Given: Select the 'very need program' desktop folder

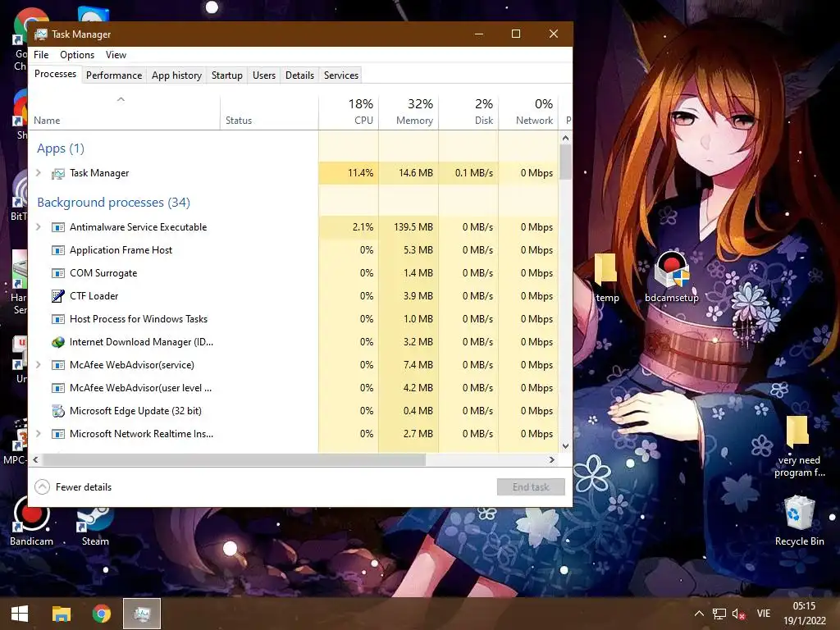Looking at the screenshot, I should (x=798, y=447).
